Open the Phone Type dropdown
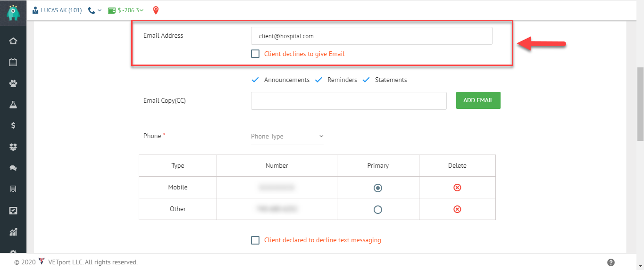The width and height of the screenshot is (644, 270). pyautogui.click(x=287, y=137)
